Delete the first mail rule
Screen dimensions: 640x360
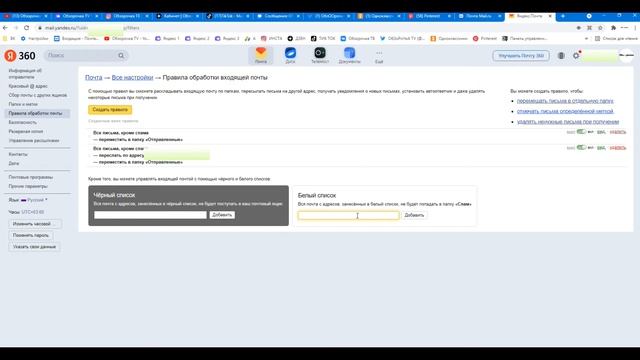click(618, 132)
